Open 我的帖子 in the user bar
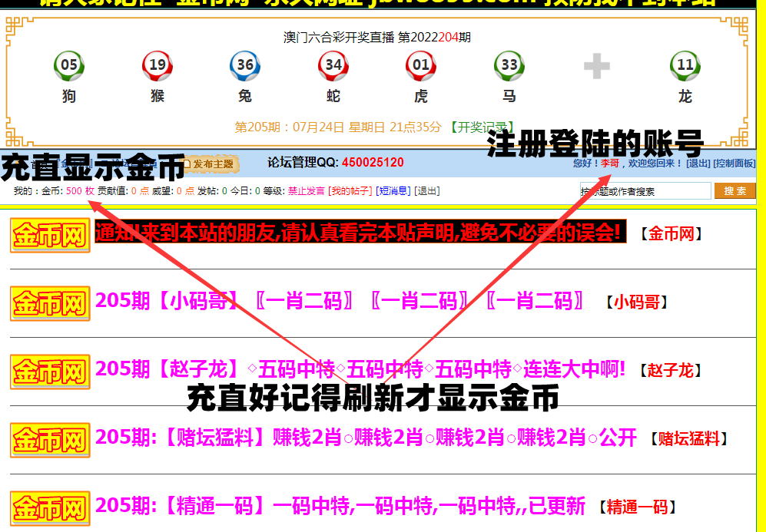 coord(350,191)
